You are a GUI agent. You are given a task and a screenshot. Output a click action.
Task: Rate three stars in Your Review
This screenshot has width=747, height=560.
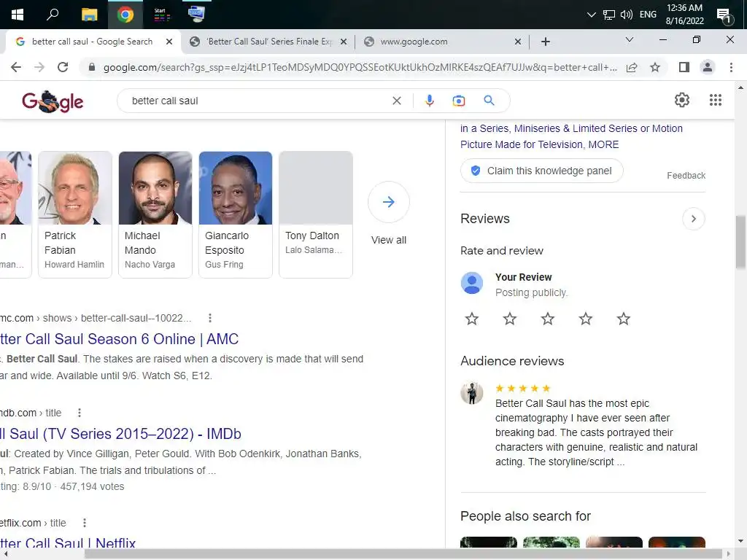coord(547,319)
